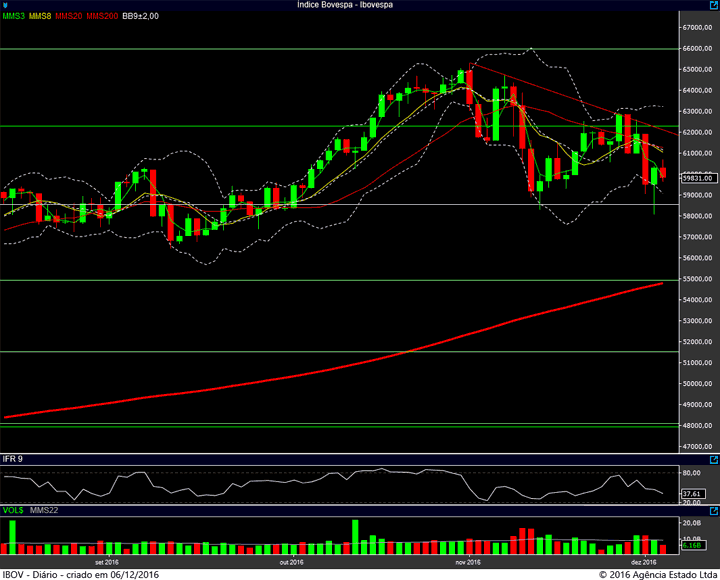Click the blue icon left of the title
The width and height of the screenshot is (720, 580).
click(x=5, y=6)
